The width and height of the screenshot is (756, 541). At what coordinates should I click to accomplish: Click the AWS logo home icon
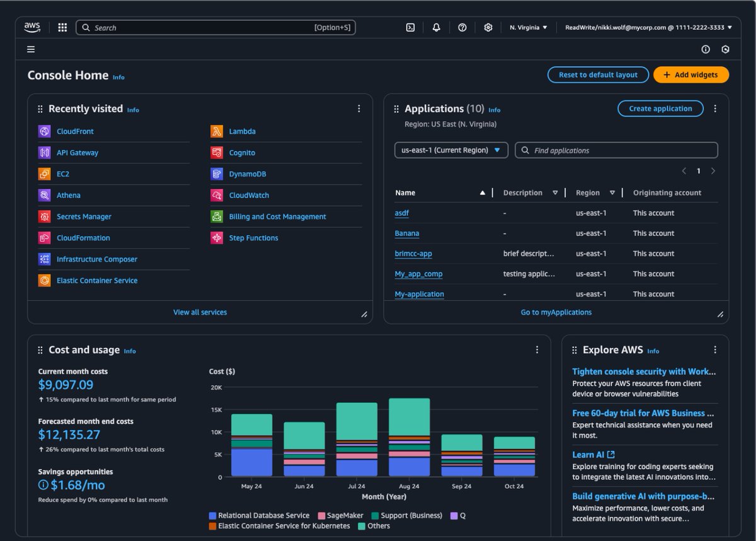pos(32,27)
